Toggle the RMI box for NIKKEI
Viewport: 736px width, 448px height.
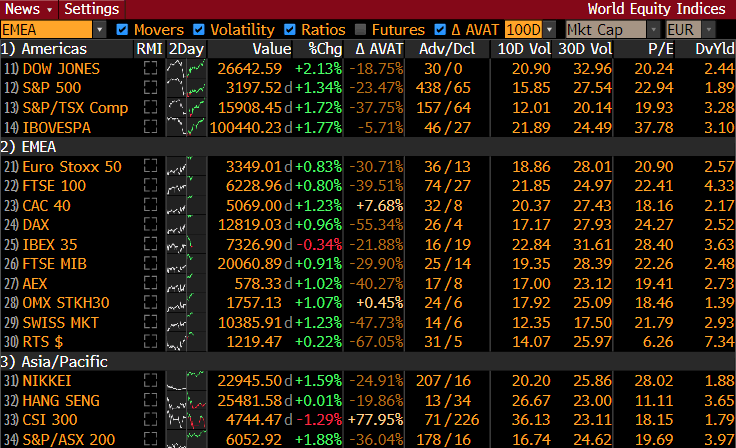click(x=150, y=380)
